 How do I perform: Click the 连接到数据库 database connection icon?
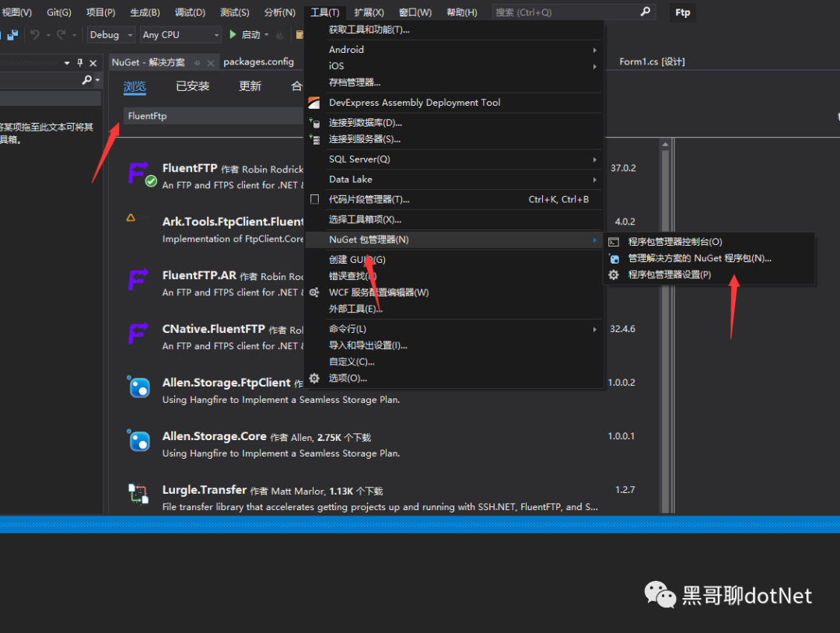click(x=316, y=123)
